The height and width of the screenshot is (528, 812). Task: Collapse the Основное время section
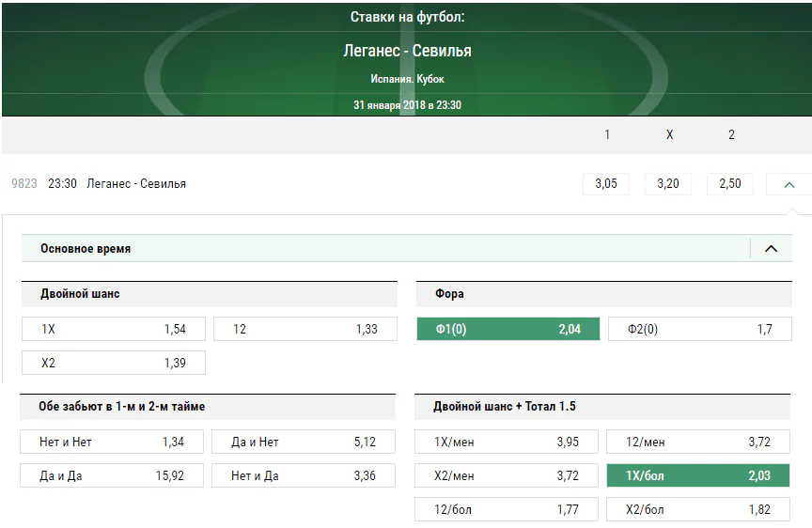tap(771, 248)
